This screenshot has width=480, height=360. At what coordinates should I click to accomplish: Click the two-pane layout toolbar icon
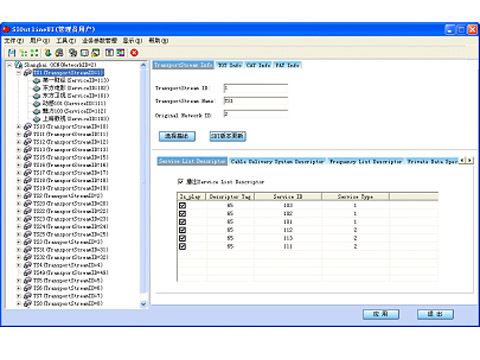(x=109, y=53)
